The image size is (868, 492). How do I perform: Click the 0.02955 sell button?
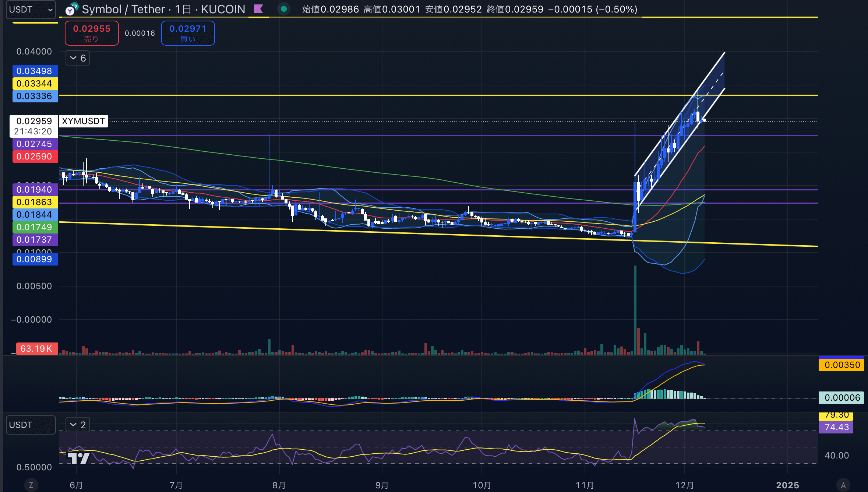[92, 33]
